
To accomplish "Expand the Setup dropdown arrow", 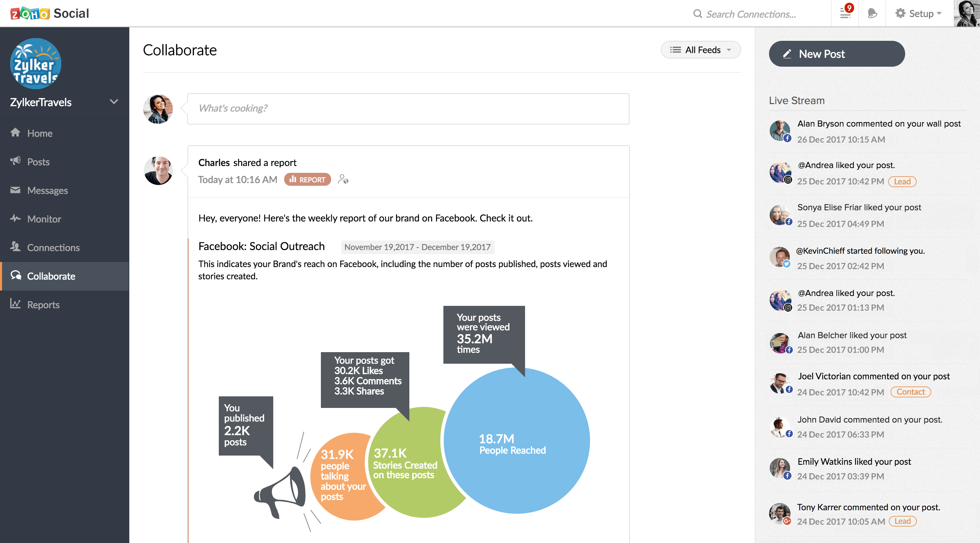I will [939, 14].
